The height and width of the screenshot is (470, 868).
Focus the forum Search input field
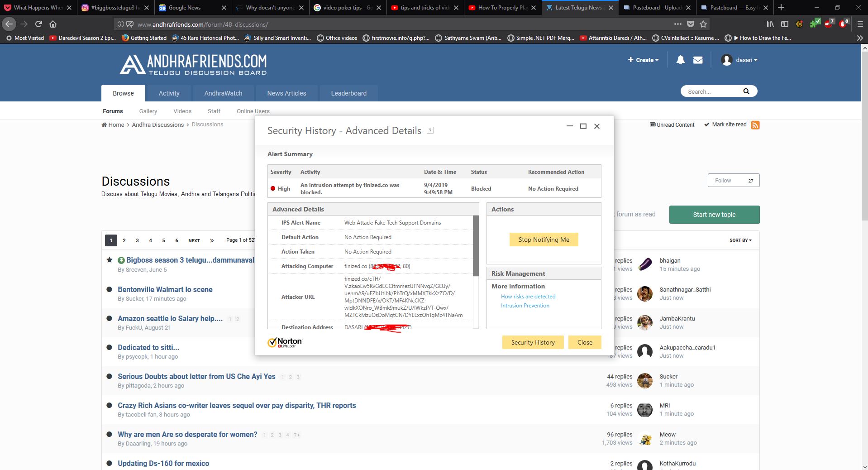click(713, 91)
